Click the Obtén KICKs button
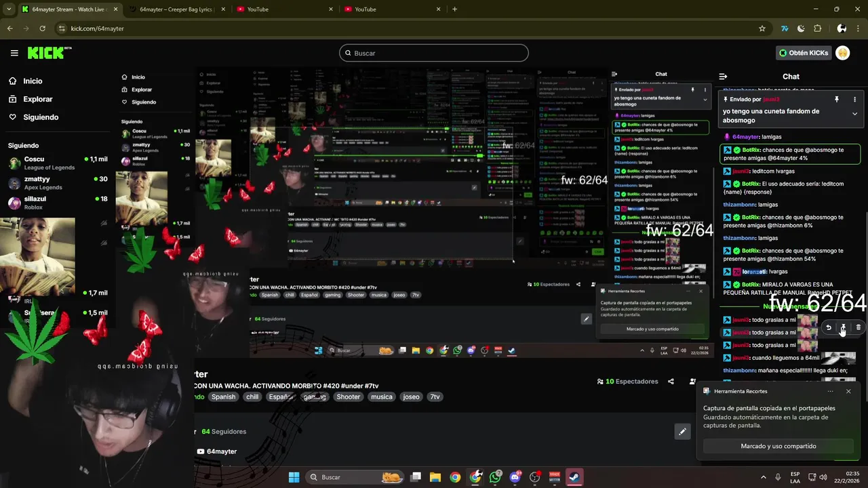868x488 pixels. 804,53
